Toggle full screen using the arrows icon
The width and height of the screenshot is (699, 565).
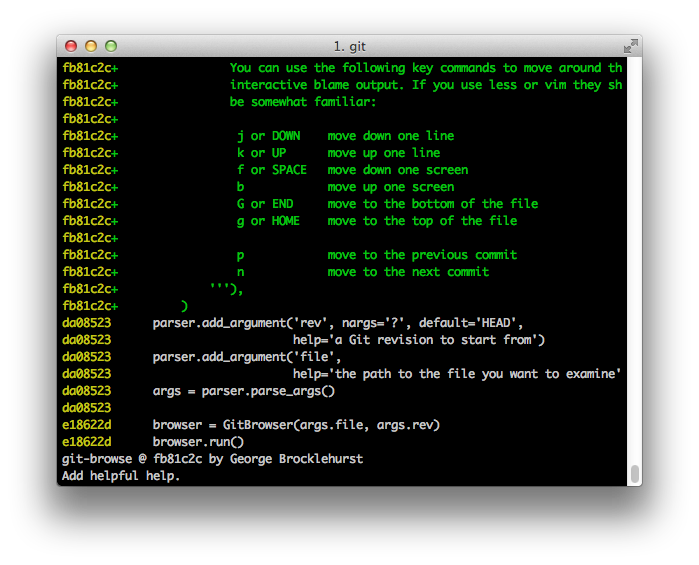(x=631, y=45)
